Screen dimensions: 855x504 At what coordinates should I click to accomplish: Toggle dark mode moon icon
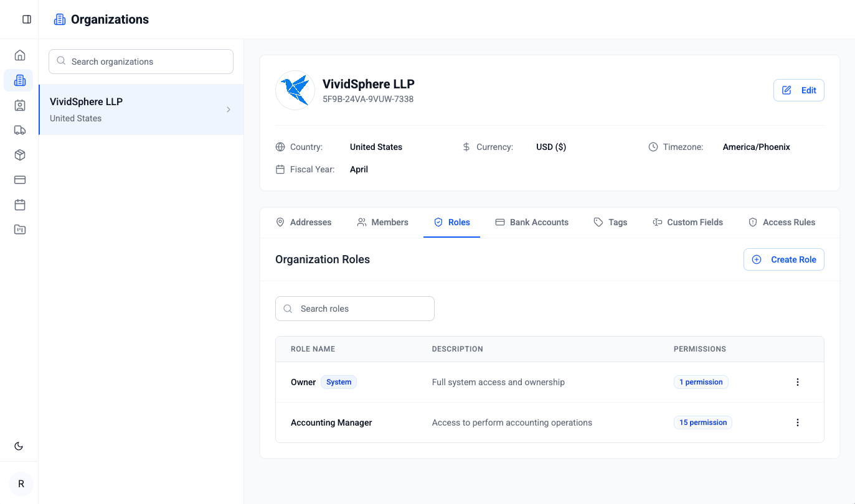click(19, 446)
